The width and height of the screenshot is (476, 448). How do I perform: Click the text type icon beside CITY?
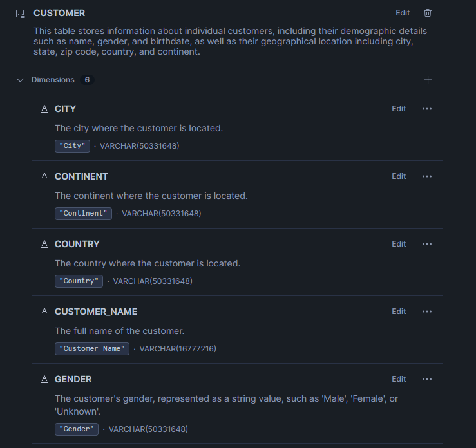44,109
